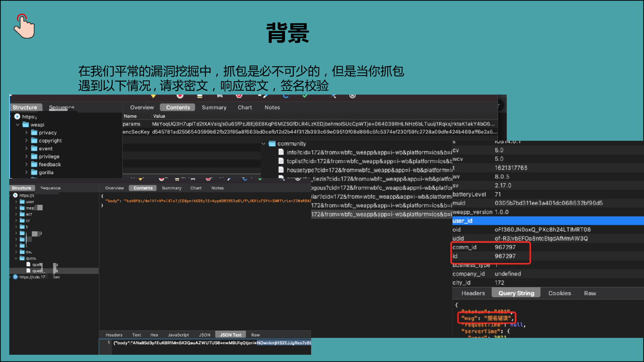Expand the user folder in lower tree

point(16,202)
